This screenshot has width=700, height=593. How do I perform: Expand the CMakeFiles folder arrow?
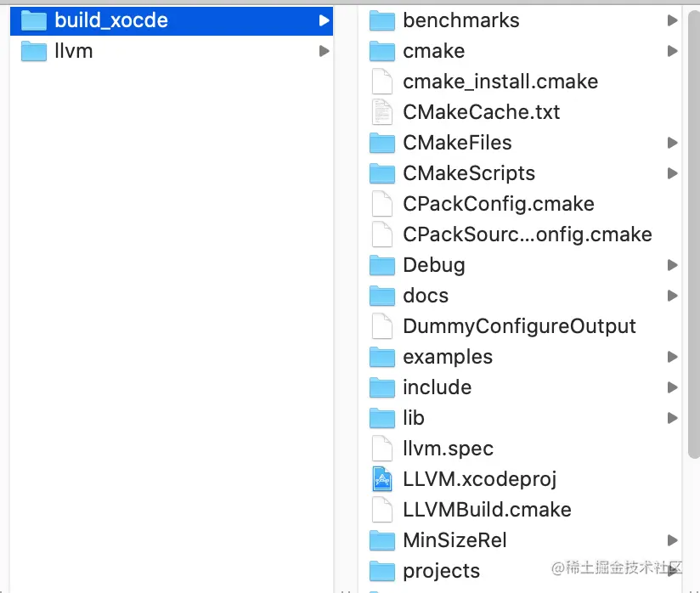672,143
